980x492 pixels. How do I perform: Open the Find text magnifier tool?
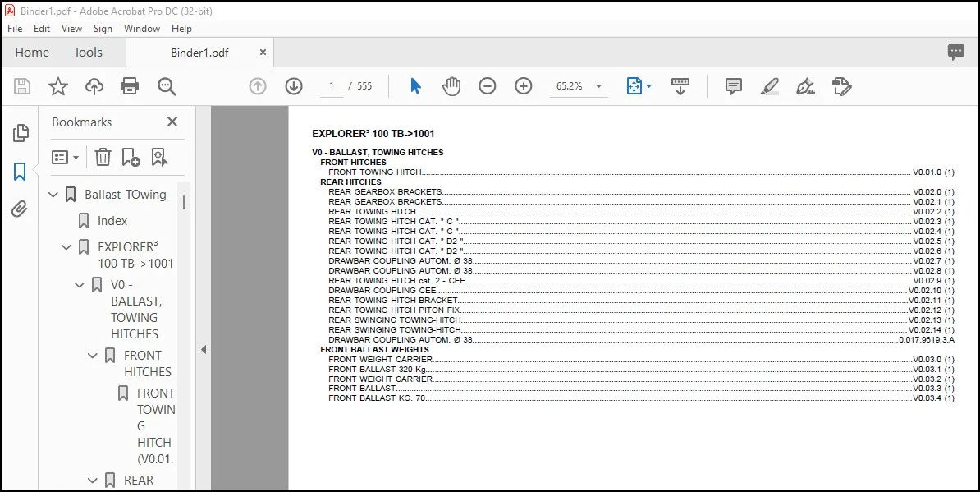tap(167, 86)
